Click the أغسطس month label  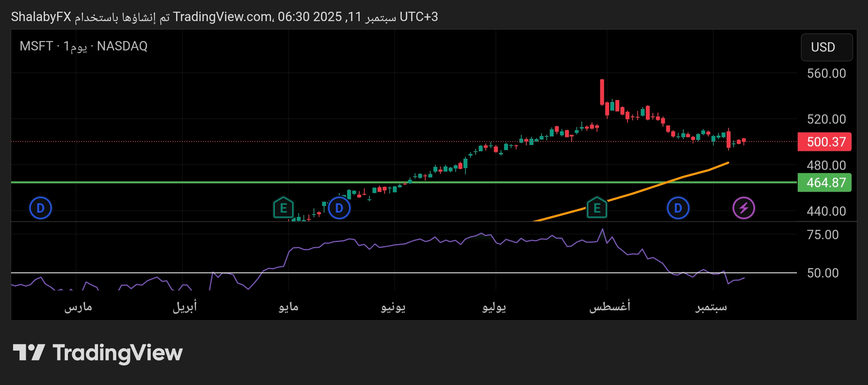(610, 307)
